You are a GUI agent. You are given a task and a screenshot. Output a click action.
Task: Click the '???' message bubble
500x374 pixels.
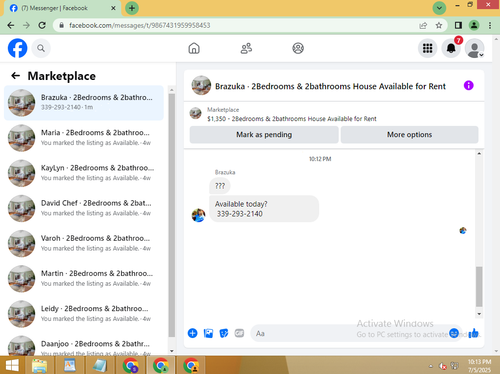pyautogui.click(x=220, y=186)
